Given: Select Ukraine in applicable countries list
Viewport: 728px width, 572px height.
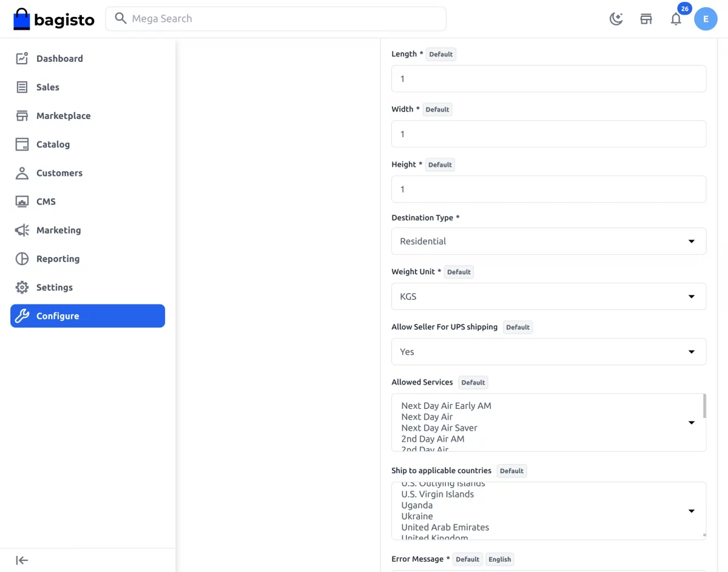Looking at the screenshot, I should pos(417,516).
